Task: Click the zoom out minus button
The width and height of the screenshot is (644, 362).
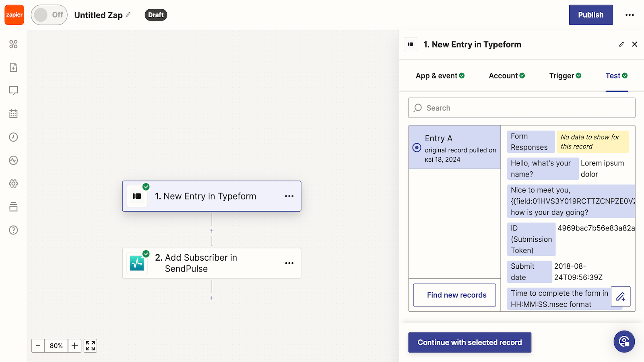Action: pyautogui.click(x=38, y=346)
